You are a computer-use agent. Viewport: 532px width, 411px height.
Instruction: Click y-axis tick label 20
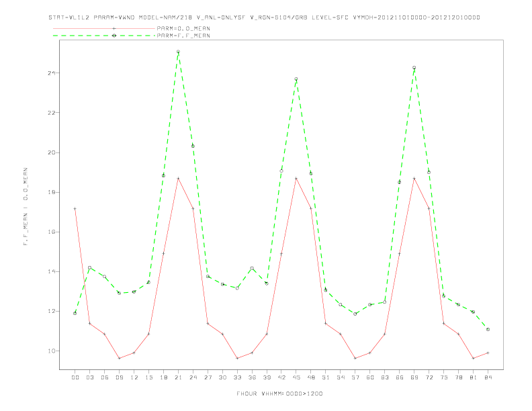coord(52,152)
